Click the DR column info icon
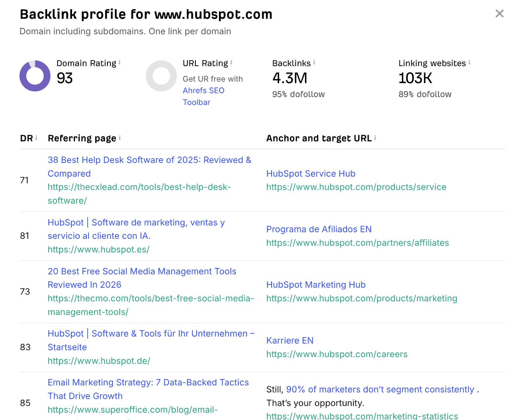526x420 pixels. click(x=36, y=138)
